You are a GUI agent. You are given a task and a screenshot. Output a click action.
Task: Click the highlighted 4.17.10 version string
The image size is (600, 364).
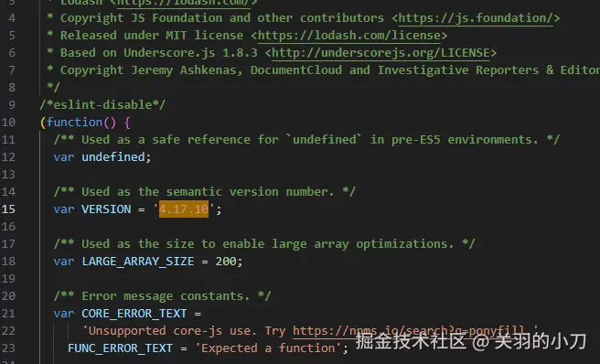coord(184,209)
